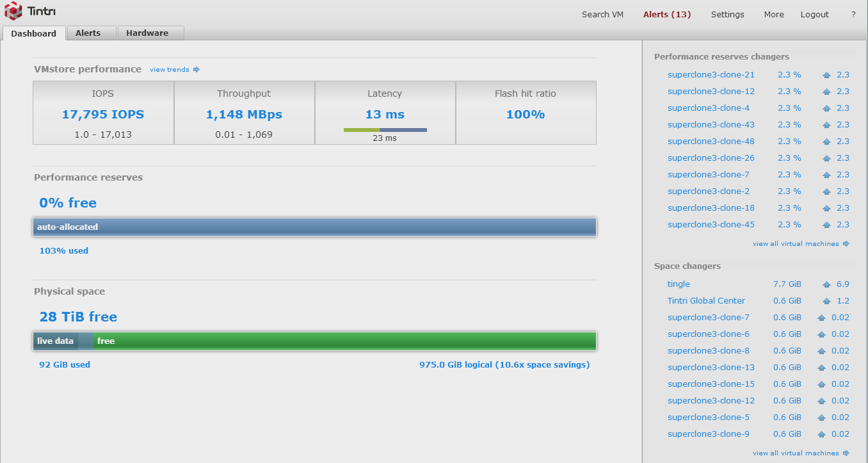Open the superclone3-clone-43 VM link
The image size is (868, 463).
pyautogui.click(x=711, y=125)
